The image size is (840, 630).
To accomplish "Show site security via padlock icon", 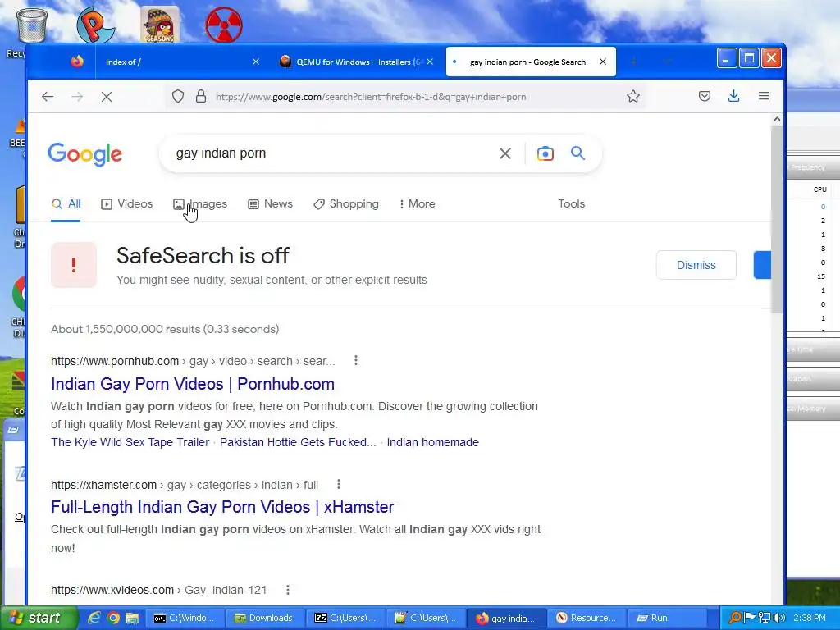I will coord(201,97).
